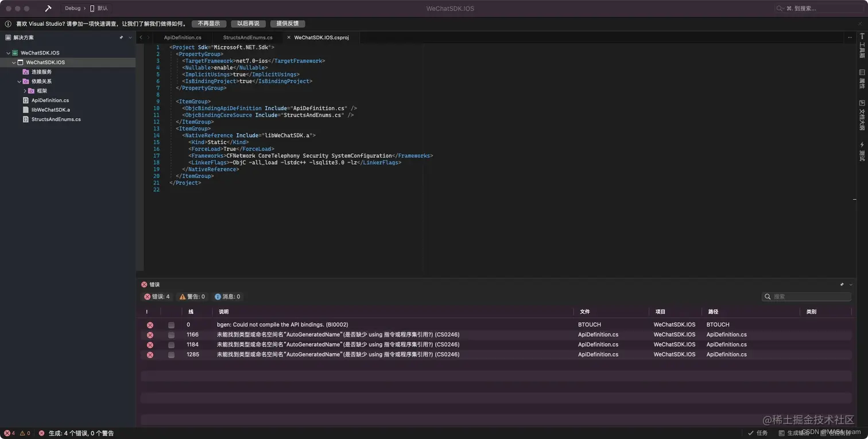Toggle the 警告: 0 filter
Image resolution: width=868 pixels, height=439 pixels.
192,297
